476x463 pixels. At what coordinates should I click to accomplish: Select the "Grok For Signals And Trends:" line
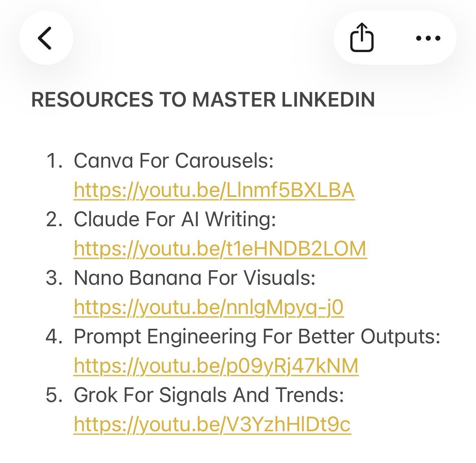pyautogui.click(x=209, y=395)
